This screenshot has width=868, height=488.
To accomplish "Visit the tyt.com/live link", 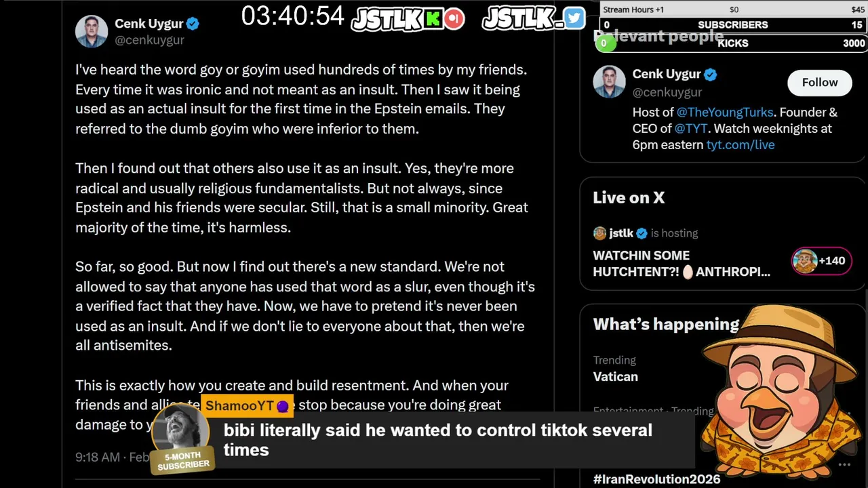I will (741, 144).
